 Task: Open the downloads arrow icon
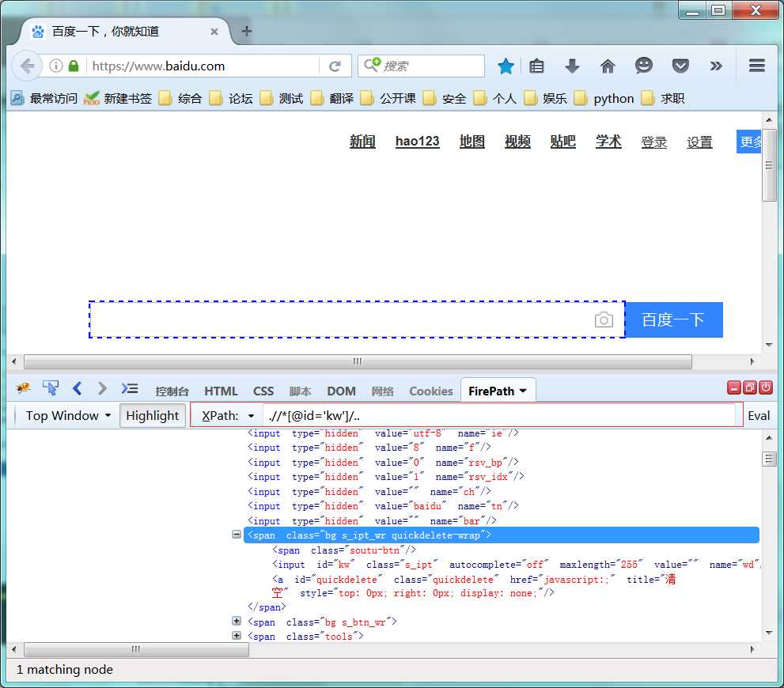pyautogui.click(x=572, y=66)
